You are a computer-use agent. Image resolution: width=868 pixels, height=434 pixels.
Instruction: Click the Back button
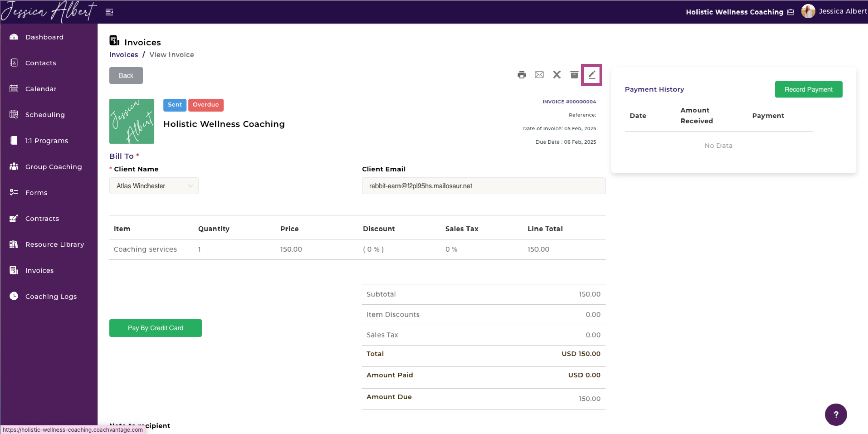126,75
